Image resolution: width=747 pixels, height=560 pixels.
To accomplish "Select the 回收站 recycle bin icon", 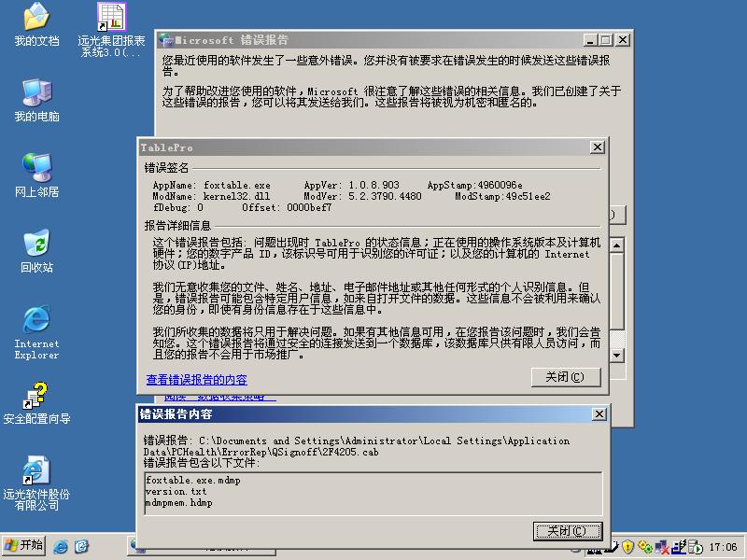I will pos(36,251).
